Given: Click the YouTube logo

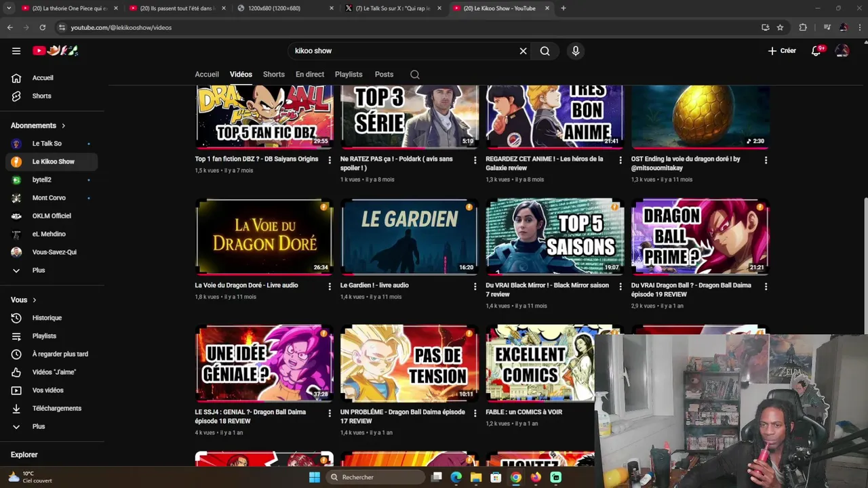Looking at the screenshot, I should [56, 51].
